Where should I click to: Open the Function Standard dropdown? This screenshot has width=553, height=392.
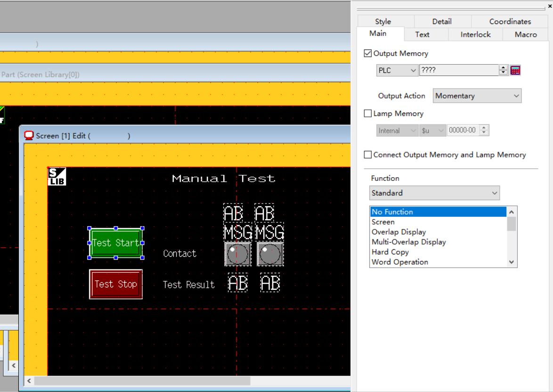click(x=434, y=193)
